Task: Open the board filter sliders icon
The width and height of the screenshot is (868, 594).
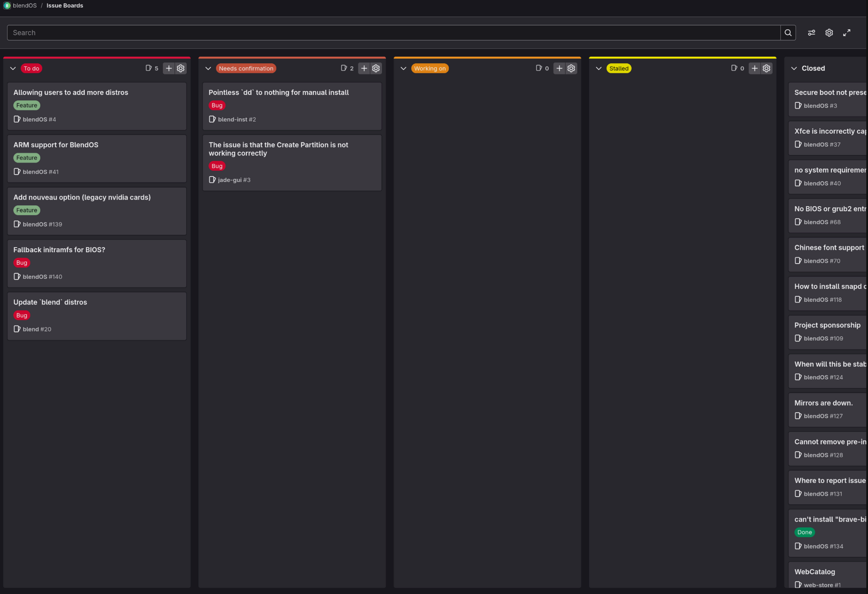Action: 811,32
